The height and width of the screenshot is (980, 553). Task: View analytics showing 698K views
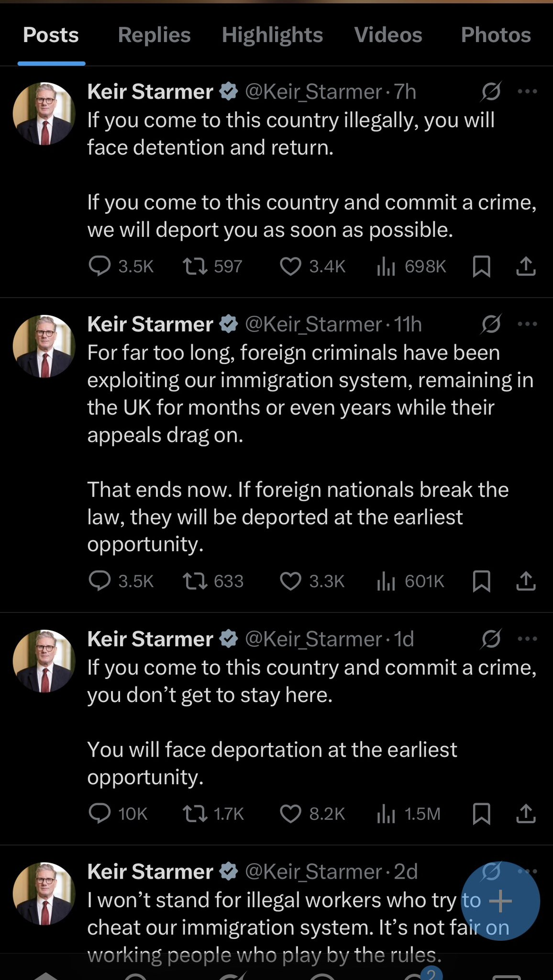(386, 267)
